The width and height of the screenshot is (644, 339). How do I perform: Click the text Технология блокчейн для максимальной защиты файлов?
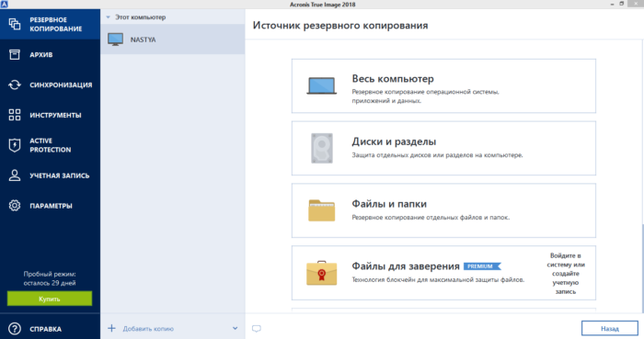[438, 280]
